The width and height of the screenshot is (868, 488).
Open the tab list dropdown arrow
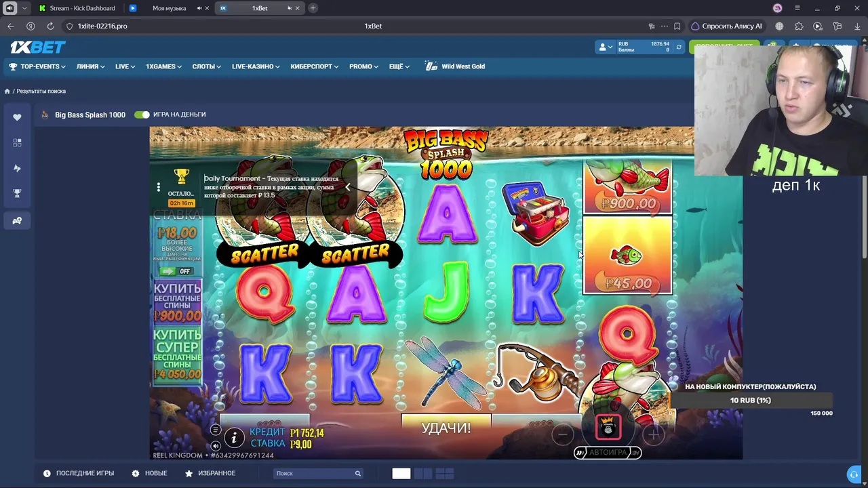coord(25,8)
